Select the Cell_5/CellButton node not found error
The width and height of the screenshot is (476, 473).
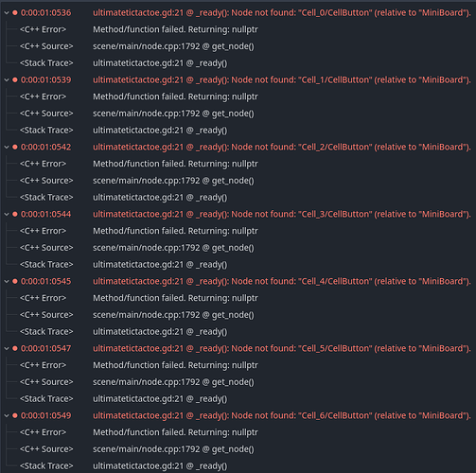(282, 349)
